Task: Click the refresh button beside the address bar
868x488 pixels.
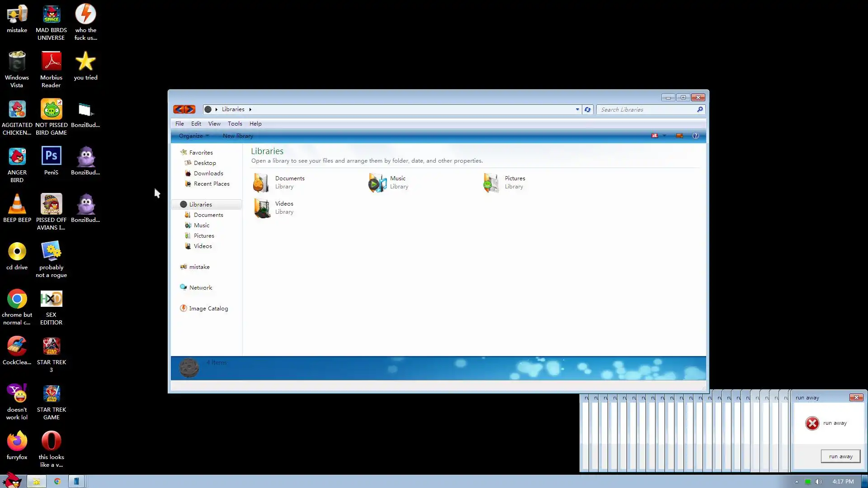Action: tap(587, 109)
